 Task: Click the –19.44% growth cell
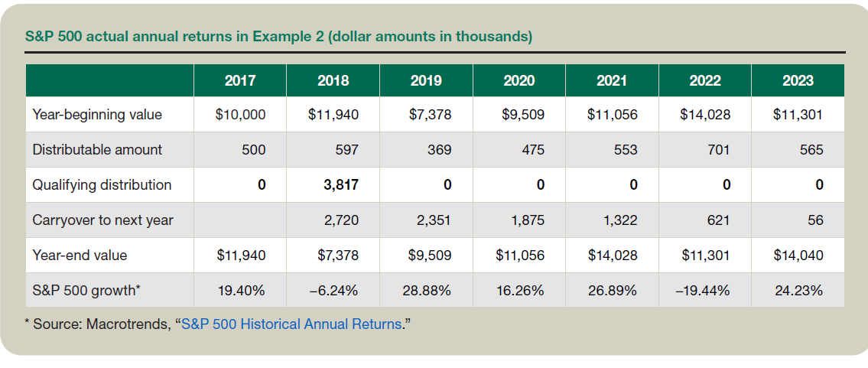(704, 291)
